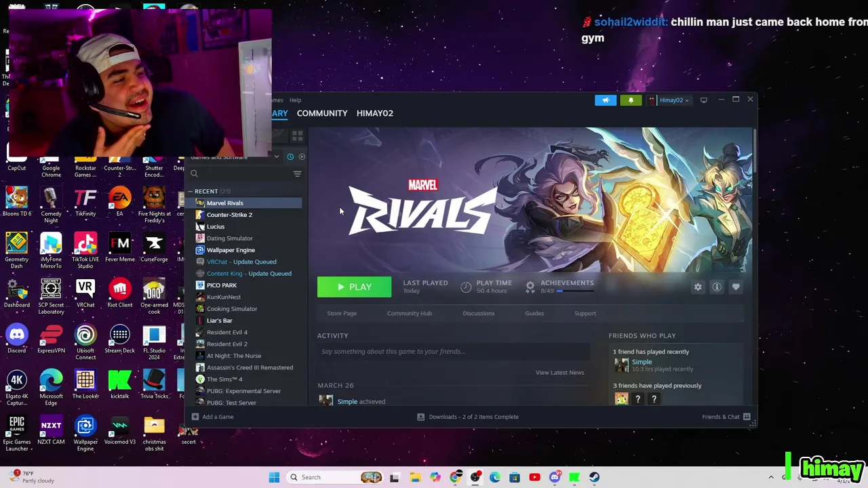Viewport: 868px width, 488px height.
Task: Open library advanced filter icon
Action: click(x=297, y=174)
